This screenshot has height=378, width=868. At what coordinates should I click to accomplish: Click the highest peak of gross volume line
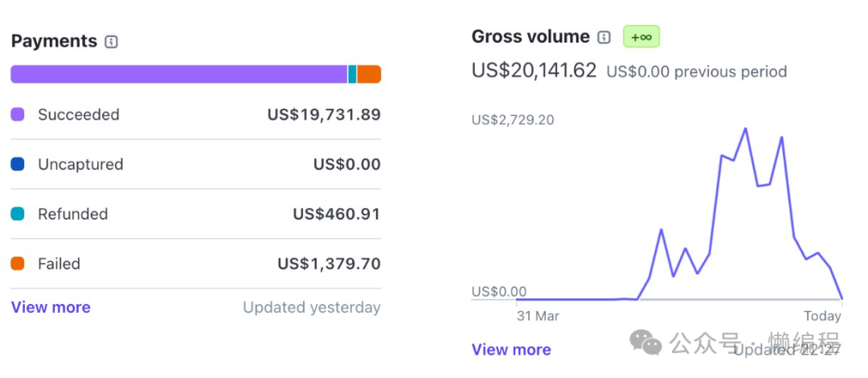[x=746, y=129]
